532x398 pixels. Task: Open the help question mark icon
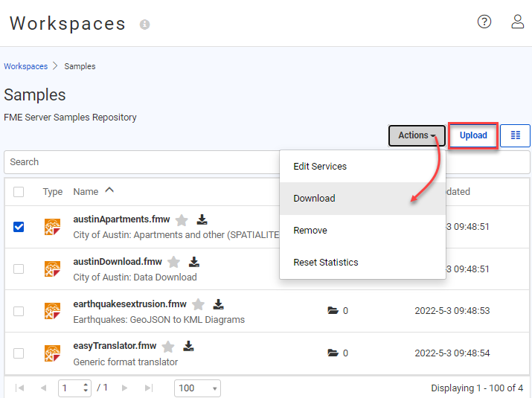[x=484, y=22]
